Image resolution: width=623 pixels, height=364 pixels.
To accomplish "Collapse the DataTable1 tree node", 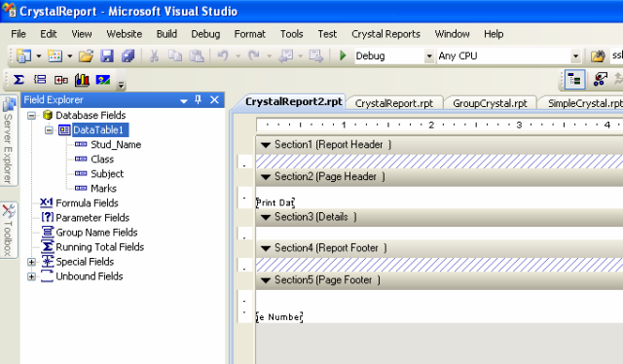I will point(49,130).
